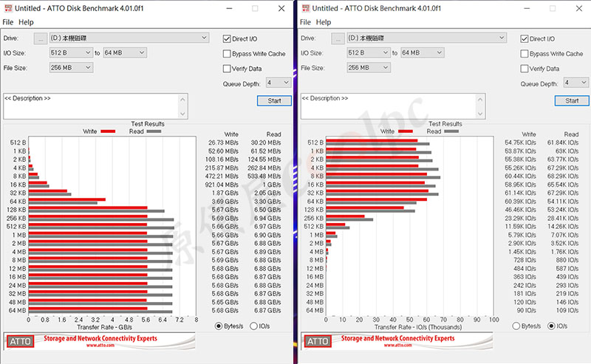Start benchmark in right window
The width and height of the screenshot is (591, 364).
point(572,100)
